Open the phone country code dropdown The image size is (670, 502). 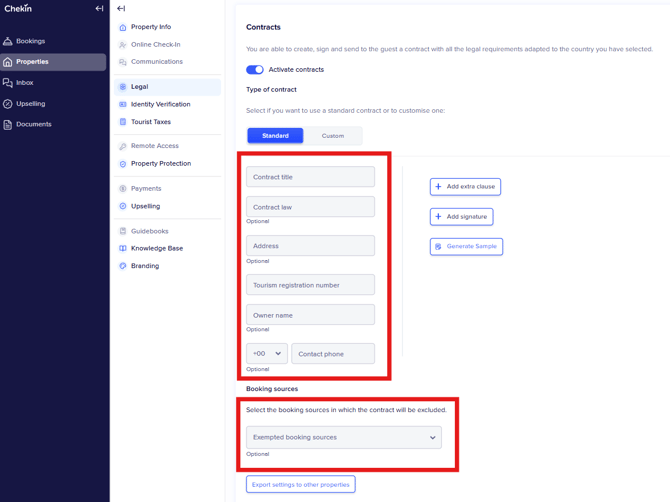point(267,354)
